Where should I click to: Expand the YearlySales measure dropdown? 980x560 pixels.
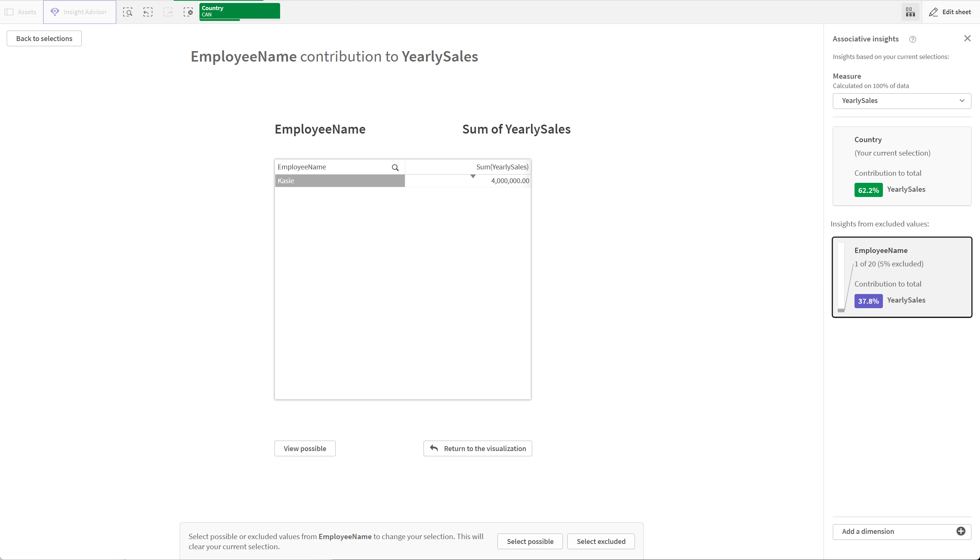961,100
